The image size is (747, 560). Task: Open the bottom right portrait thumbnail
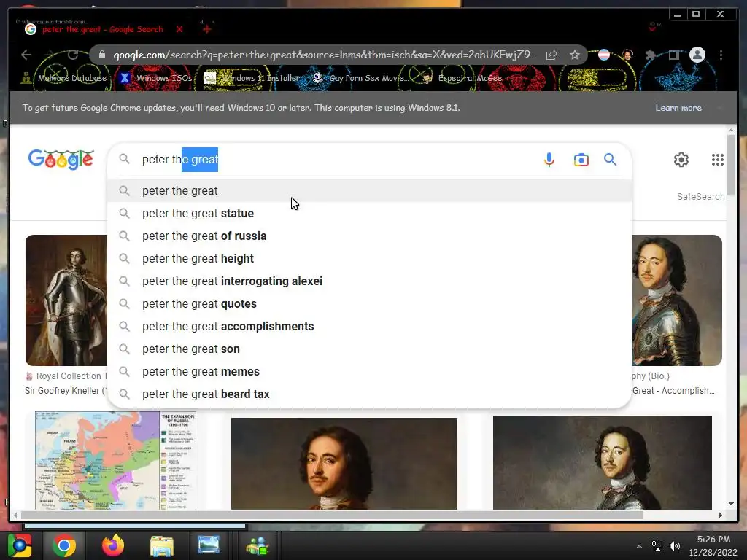point(602,462)
